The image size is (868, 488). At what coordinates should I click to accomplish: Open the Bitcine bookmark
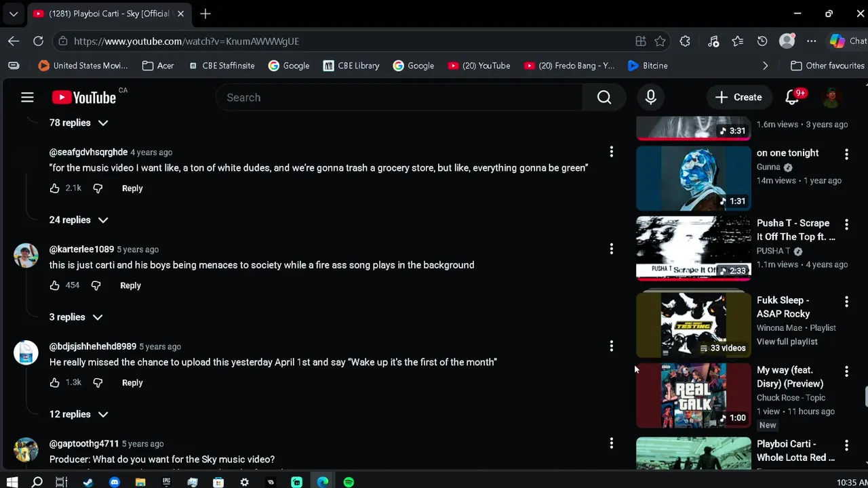(648, 66)
